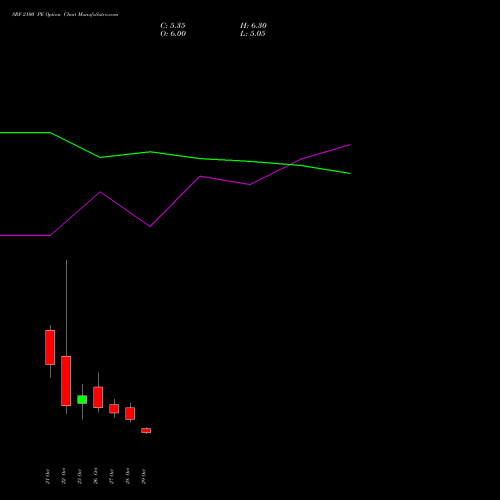Click the chart title text SRF PE Option Chart
Viewport: 500px width, 500px height.
(x=65, y=15)
